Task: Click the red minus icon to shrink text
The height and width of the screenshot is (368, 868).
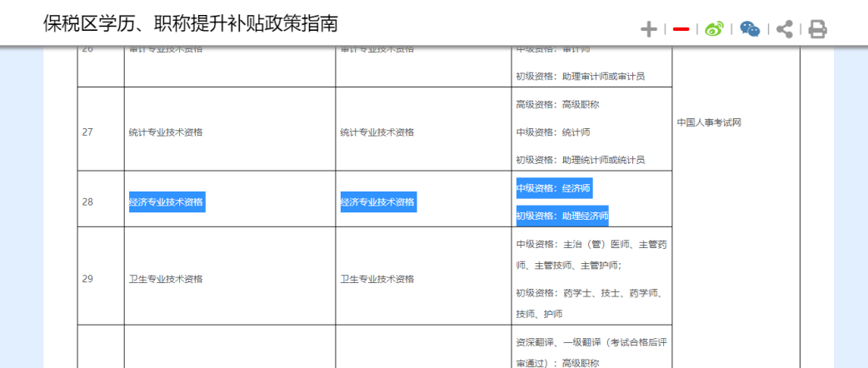Action: (681, 30)
